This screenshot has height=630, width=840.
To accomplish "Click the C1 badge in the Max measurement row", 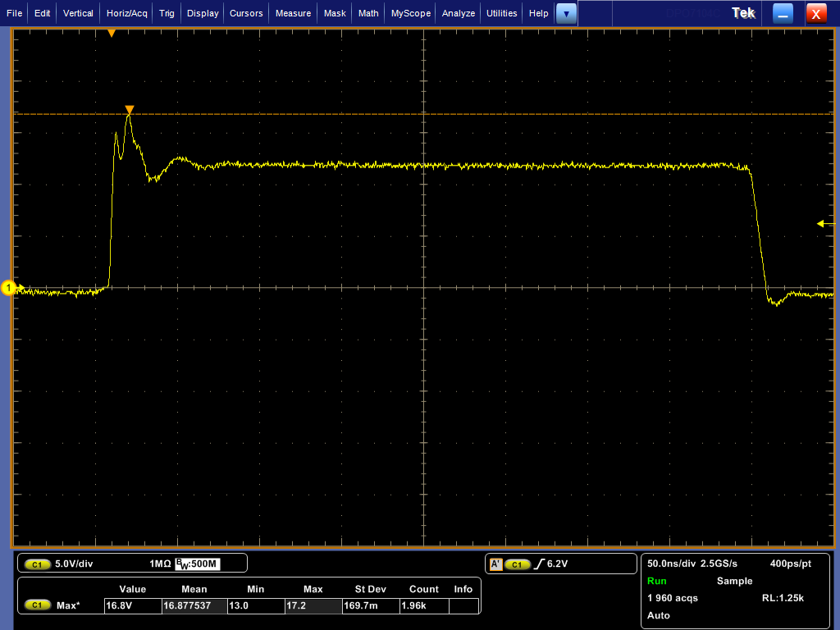I will [x=37, y=605].
